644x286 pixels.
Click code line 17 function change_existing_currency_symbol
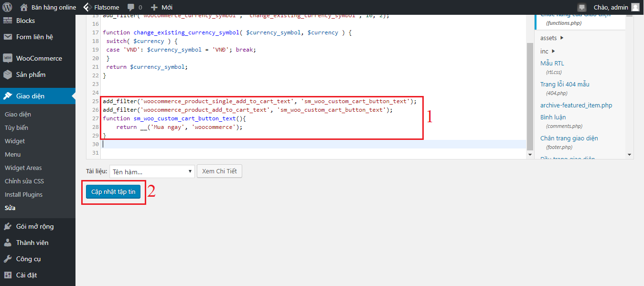[x=227, y=32]
